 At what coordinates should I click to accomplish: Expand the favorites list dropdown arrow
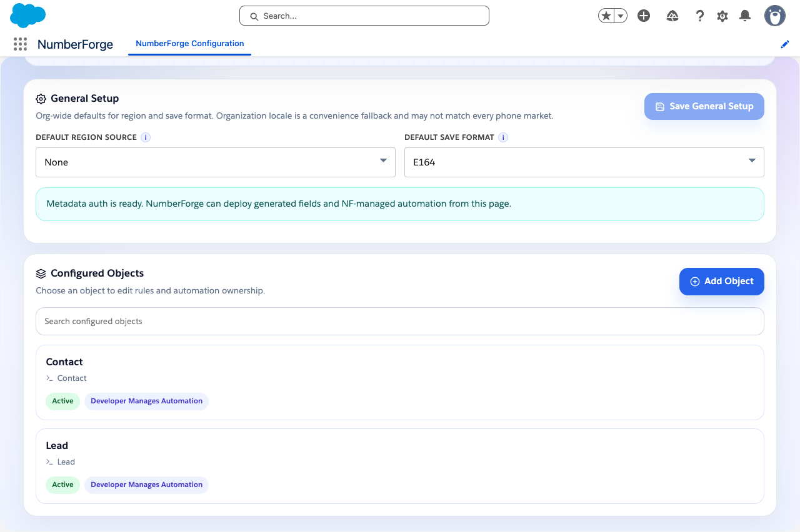[x=621, y=16]
